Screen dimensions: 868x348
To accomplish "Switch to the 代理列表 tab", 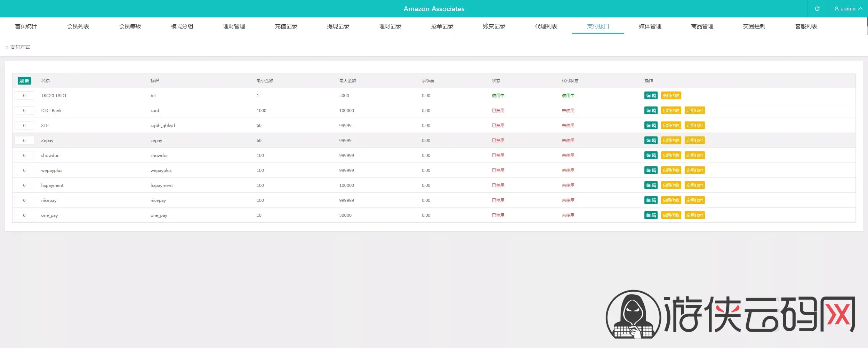I will (x=546, y=26).
